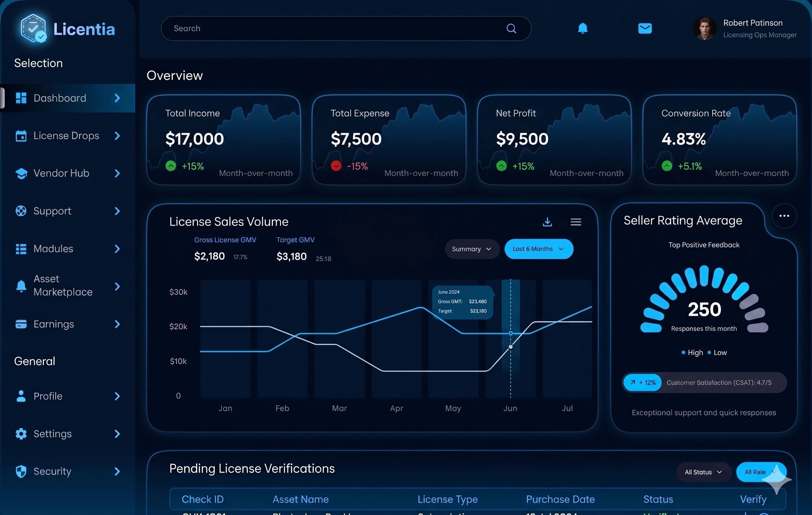Select the Dashboard menu item
812x515 pixels.
coord(68,98)
